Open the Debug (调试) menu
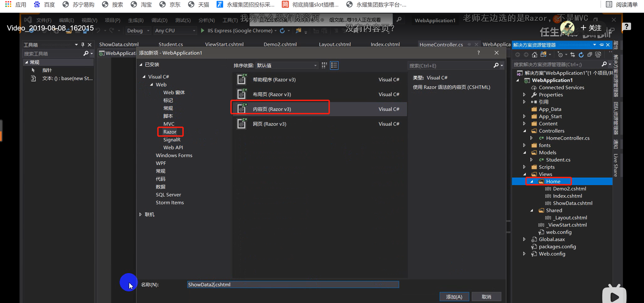644x303 pixels. 159,20
